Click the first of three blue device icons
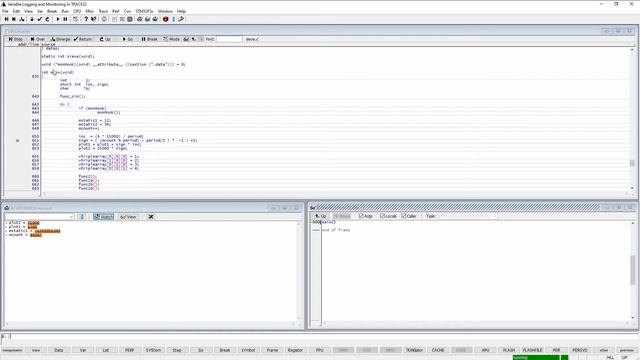This screenshot has height=360, width=640. click(140, 19)
